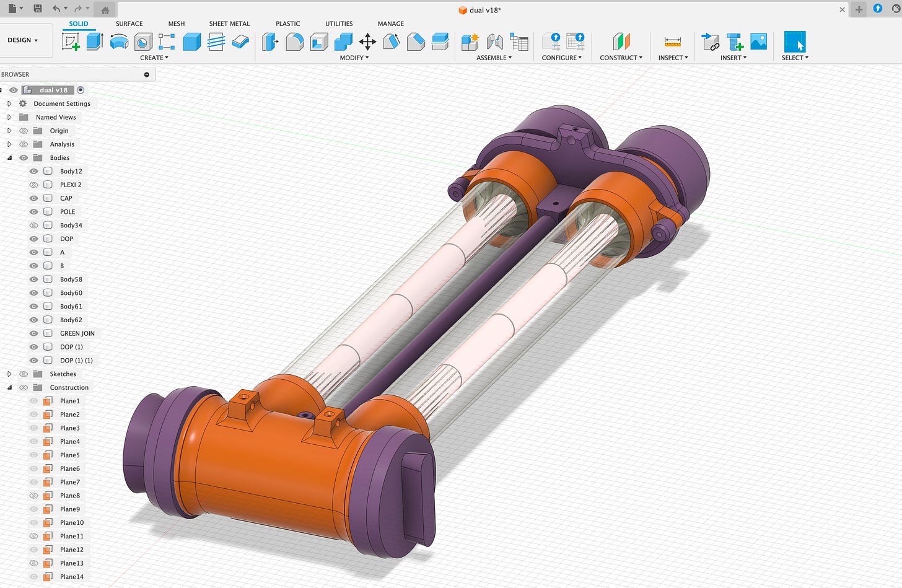Click the Measure ruler icon under Inspect
The image size is (902, 588).
673,42
